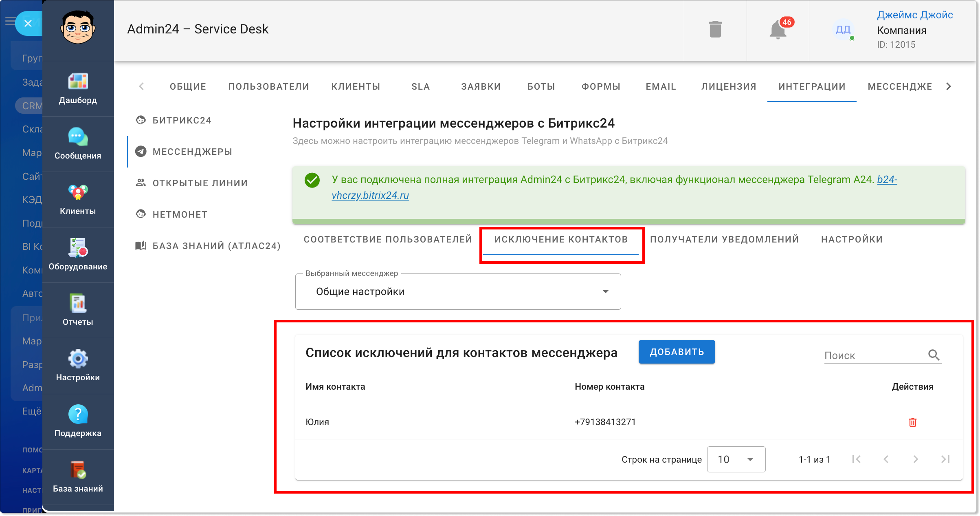Switch to the SLA tab

click(x=420, y=86)
